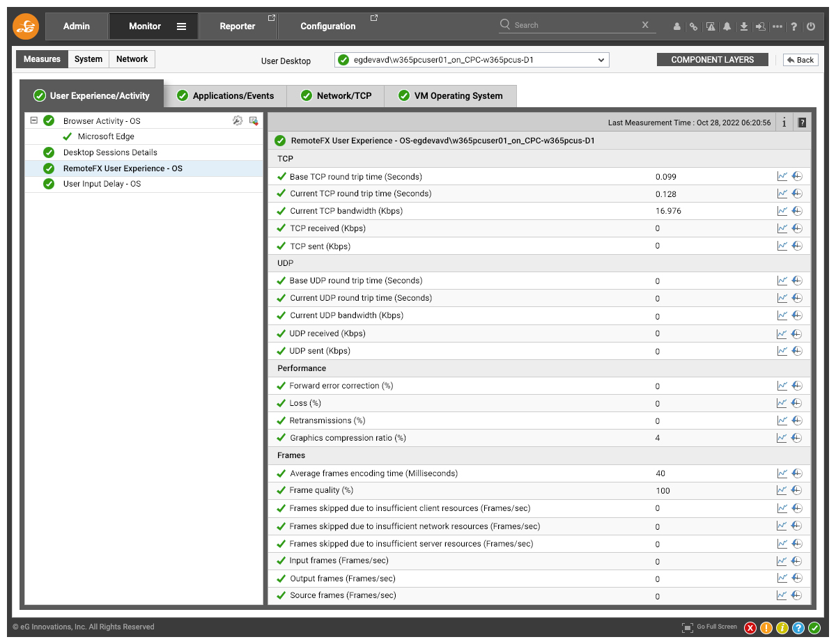Open the Monitor hamburger menu
Viewport: 836px width, 644px height.
(x=181, y=26)
